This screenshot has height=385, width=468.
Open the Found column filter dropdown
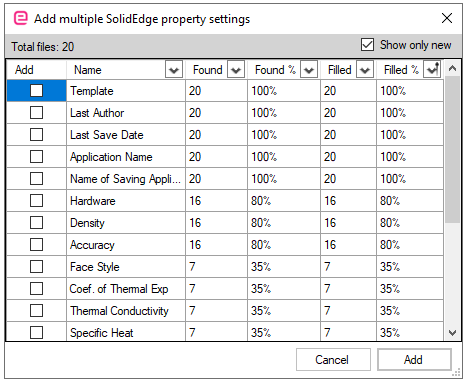[x=236, y=70]
